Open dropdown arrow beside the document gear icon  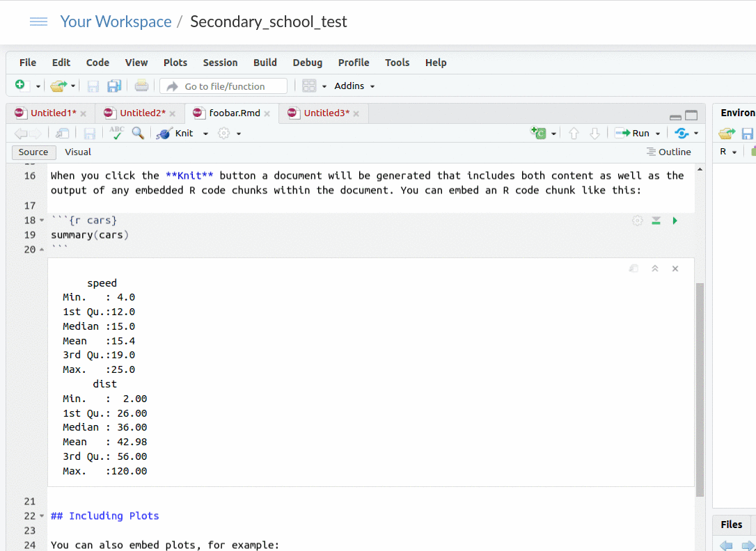pyautogui.click(x=239, y=134)
